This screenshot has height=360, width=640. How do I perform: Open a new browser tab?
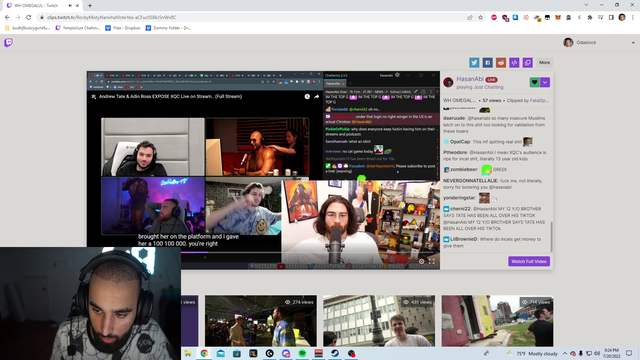(x=90, y=5)
